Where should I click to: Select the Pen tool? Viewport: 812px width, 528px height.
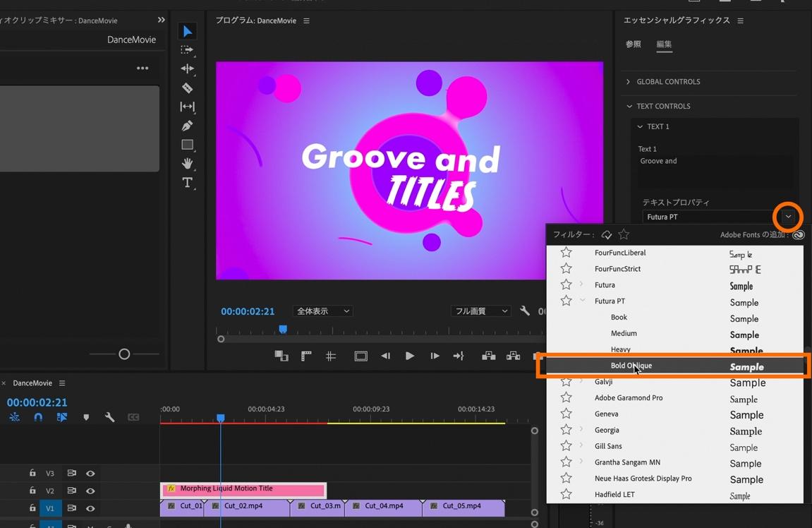point(187,126)
